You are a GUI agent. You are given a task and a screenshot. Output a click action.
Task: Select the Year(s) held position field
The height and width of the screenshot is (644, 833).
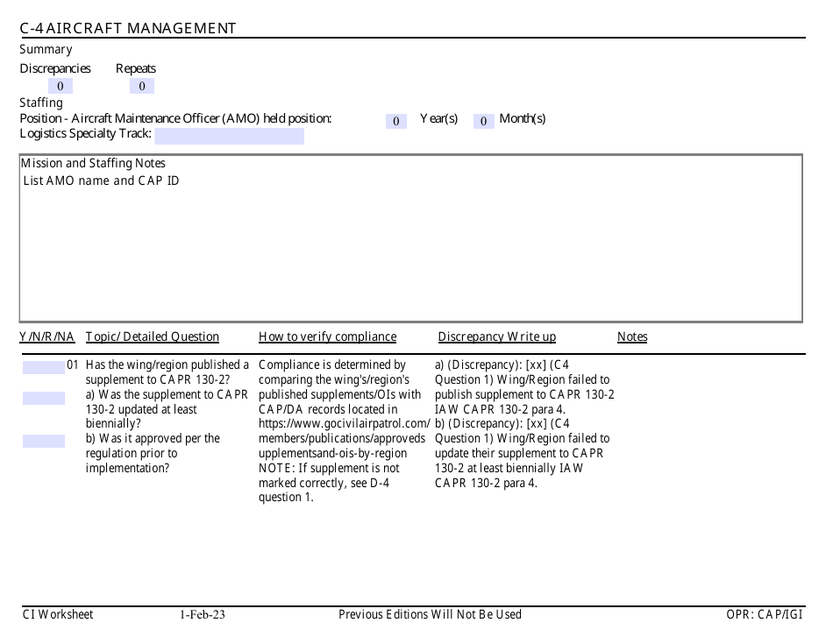coord(395,121)
